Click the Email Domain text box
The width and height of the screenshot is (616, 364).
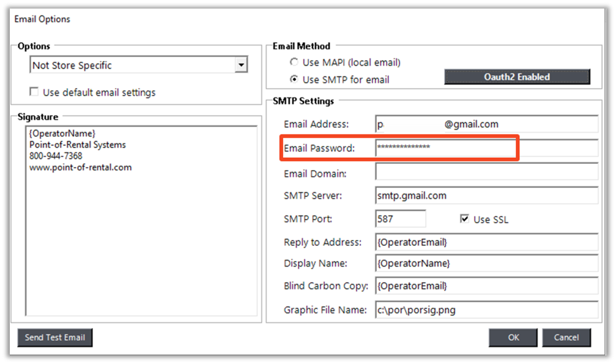[x=486, y=173]
